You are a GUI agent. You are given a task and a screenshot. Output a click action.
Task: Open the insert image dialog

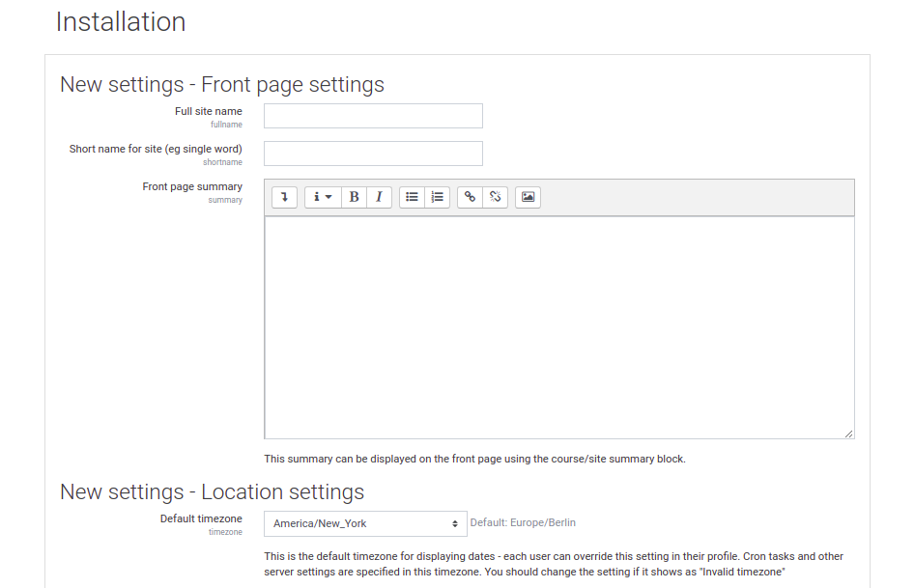point(528,197)
